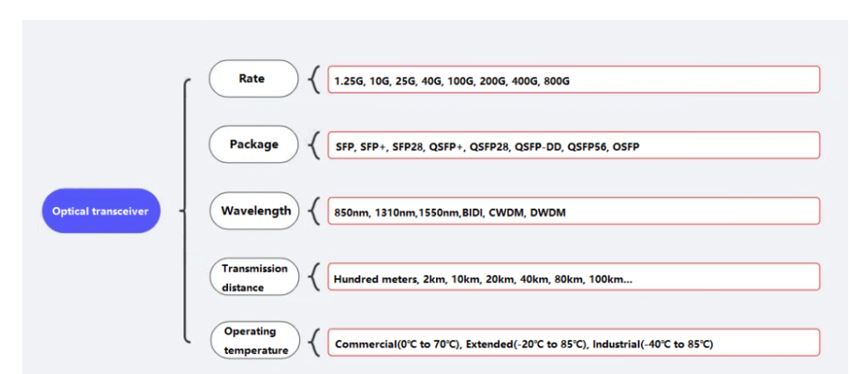Click the Rate branch node

[x=253, y=78]
